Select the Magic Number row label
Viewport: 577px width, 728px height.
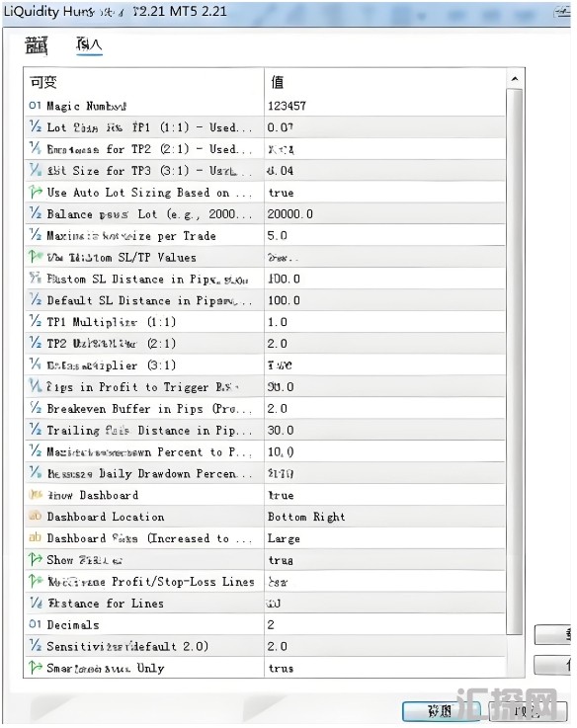tap(86, 106)
